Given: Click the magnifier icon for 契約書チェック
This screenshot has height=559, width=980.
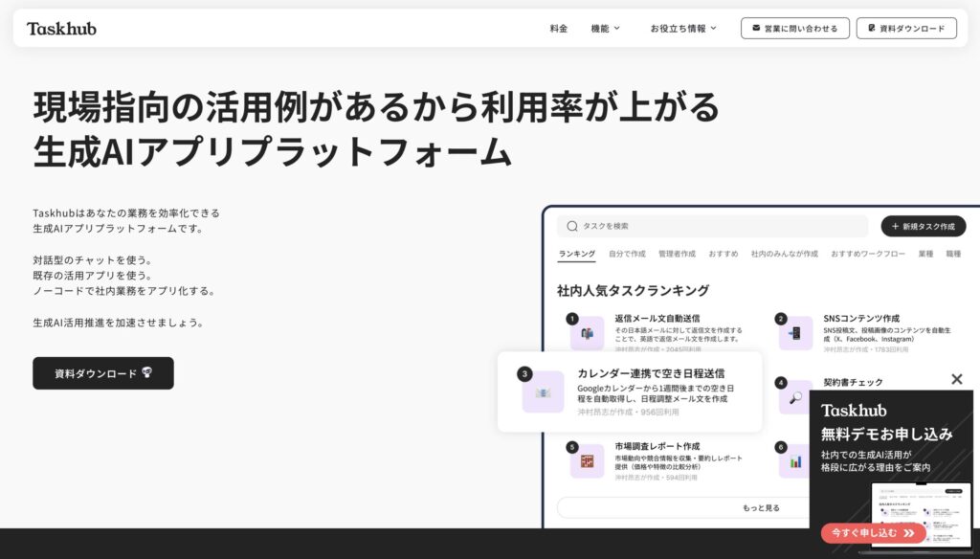Looking at the screenshot, I should click(x=795, y=397).
